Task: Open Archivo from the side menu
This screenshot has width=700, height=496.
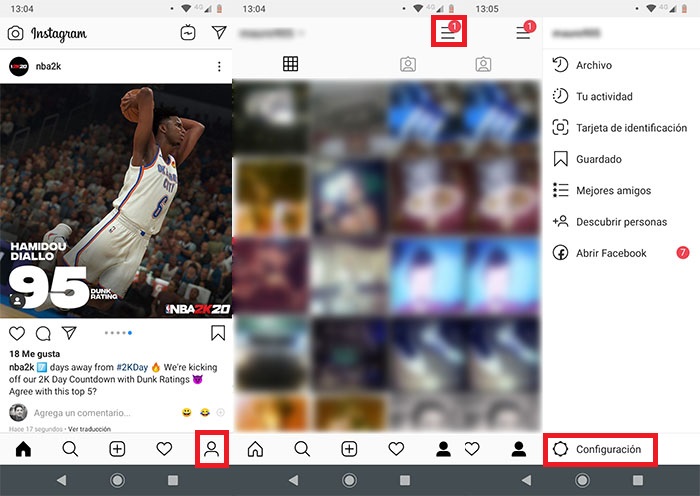Action: click(621, 65)
